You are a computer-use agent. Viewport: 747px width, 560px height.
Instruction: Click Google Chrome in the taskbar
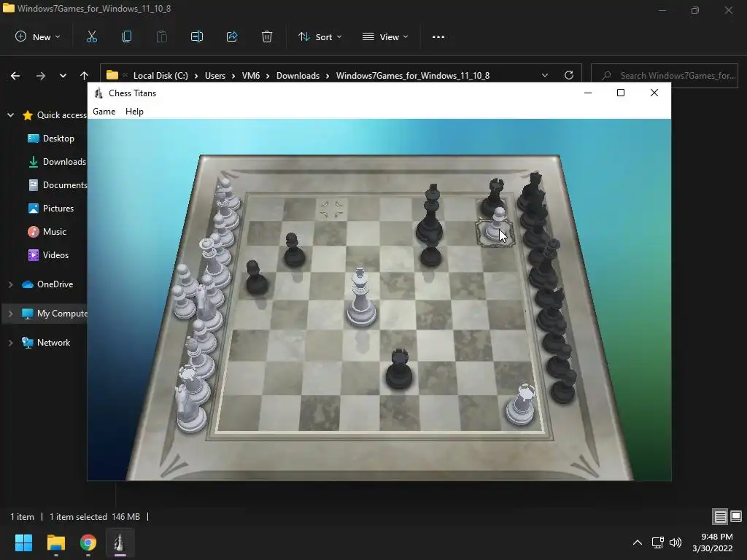[88, 542]
